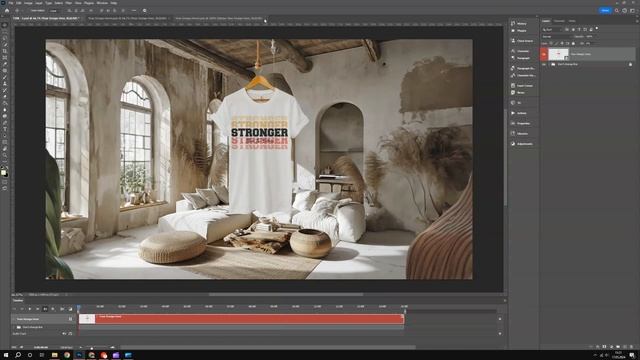This screenshot has height=360, width=640.
Task: Open the Notes panel
Action: point(518,93)
